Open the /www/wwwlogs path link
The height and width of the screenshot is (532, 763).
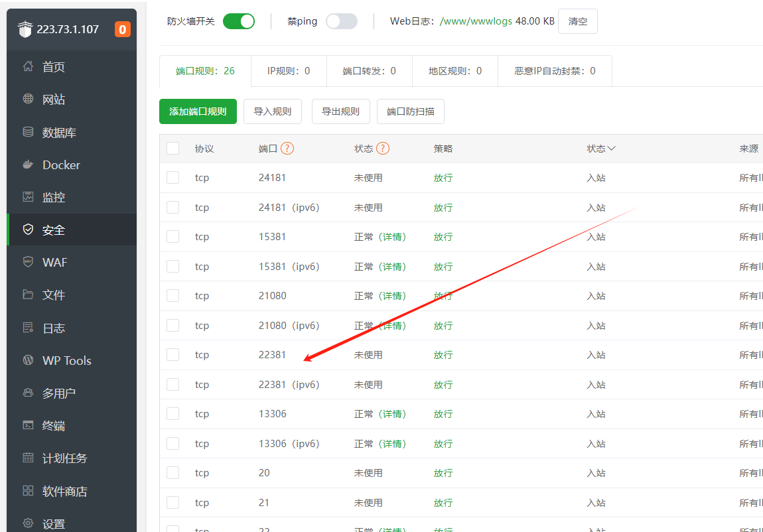pyautogui.click(x=476, y=21)
